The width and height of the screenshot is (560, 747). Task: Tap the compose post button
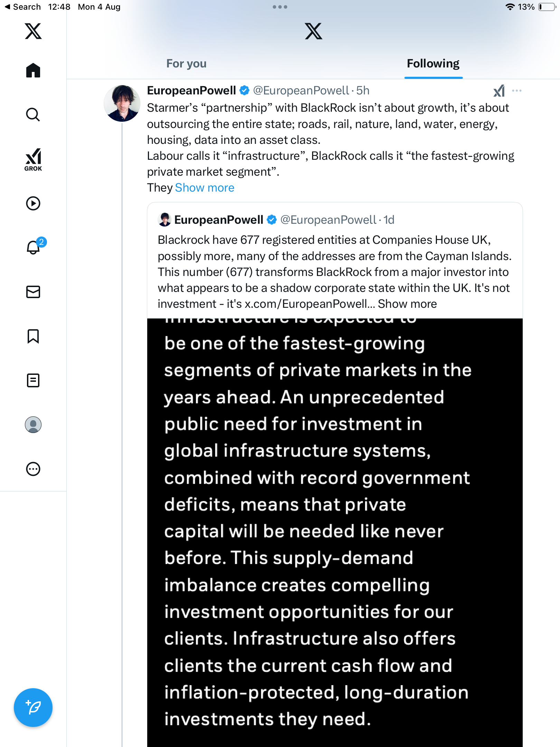pyautogui.click(x=33, y=708)
